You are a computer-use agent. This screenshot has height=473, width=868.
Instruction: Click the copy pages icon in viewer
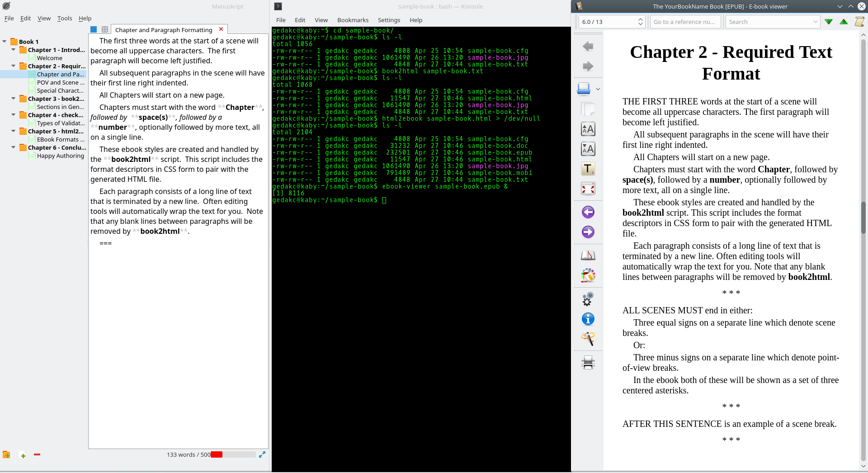(588, 109)
